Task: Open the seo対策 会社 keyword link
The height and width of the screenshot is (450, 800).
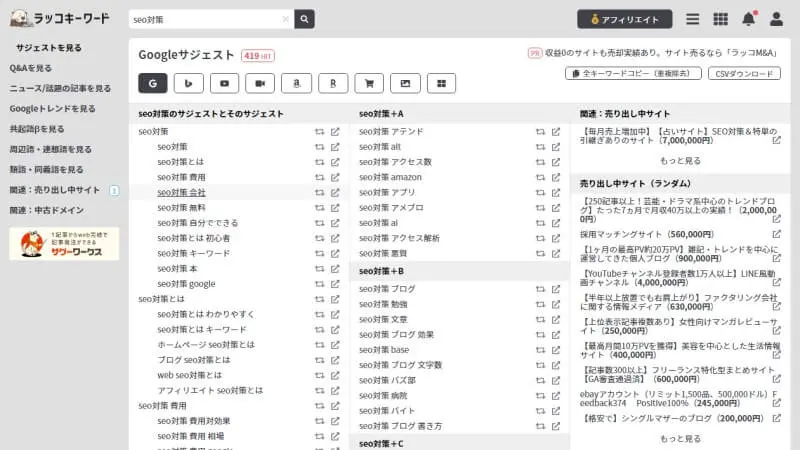Action: [x=181, y=191]
